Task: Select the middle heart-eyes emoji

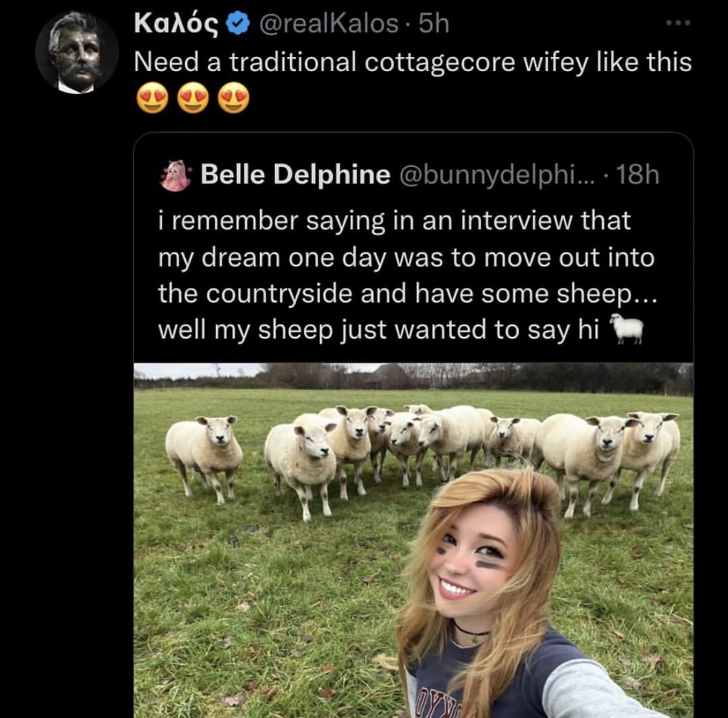Action: [193, 99]
